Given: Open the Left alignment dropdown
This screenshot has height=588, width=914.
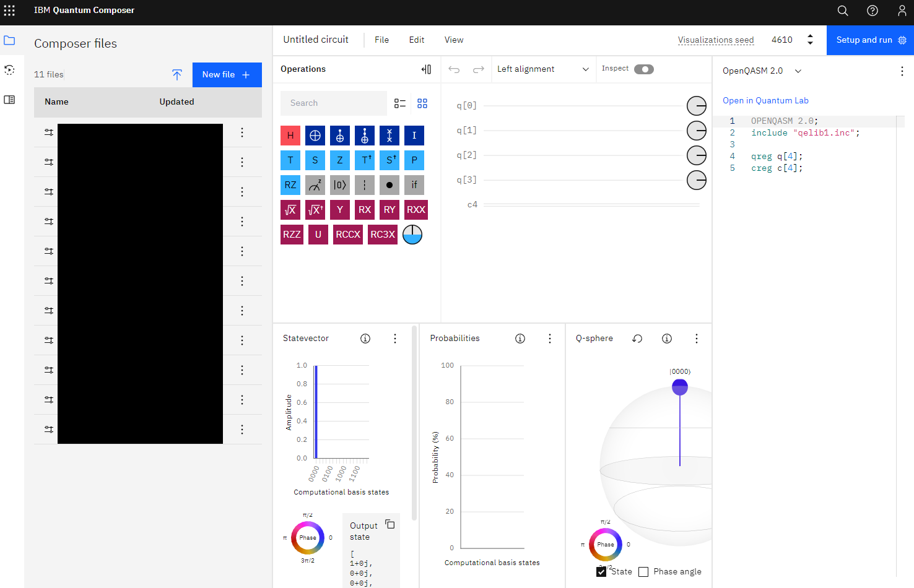Looking at the screenshot, I should (543, 69).
